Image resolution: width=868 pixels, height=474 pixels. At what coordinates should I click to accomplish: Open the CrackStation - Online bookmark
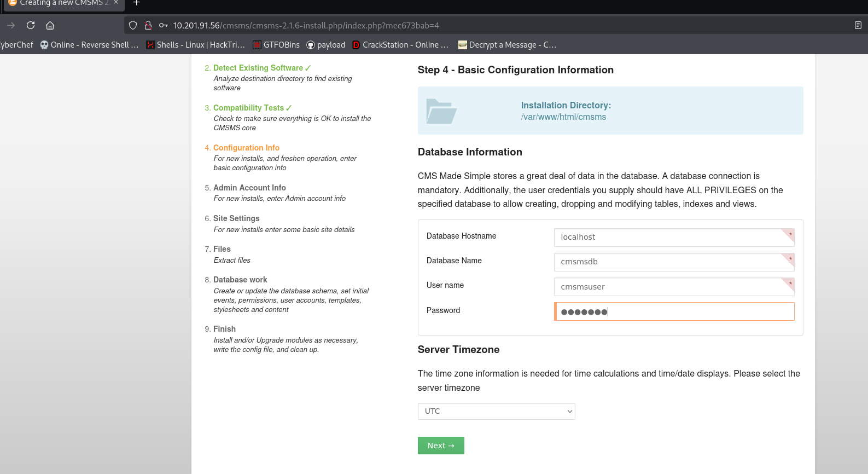(x=400, y=45)
